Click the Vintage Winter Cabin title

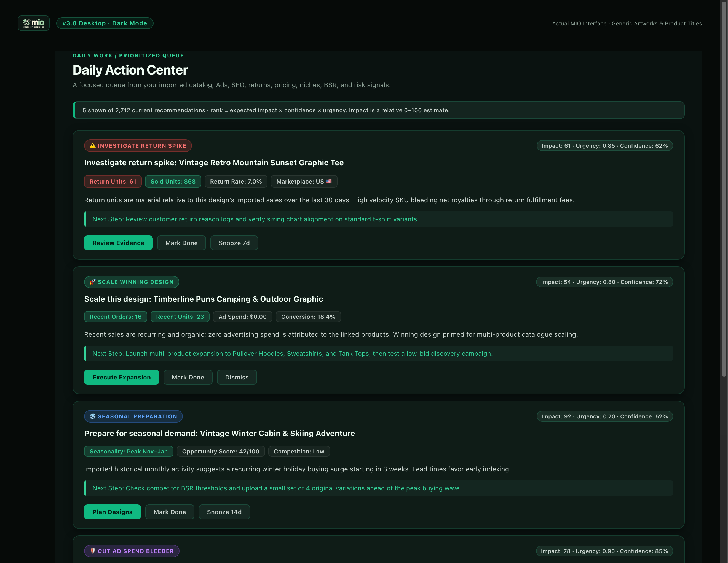tap(219, 433)
